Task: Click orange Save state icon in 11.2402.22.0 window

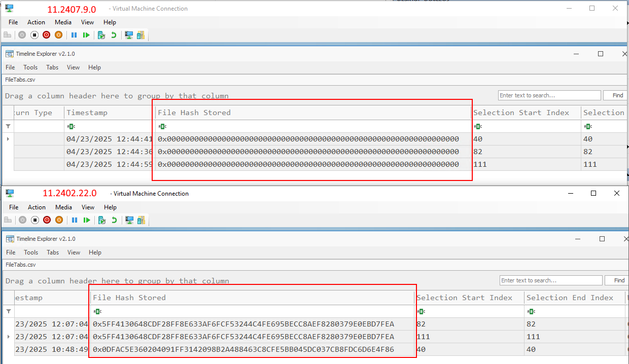Action: coord(59,220)
